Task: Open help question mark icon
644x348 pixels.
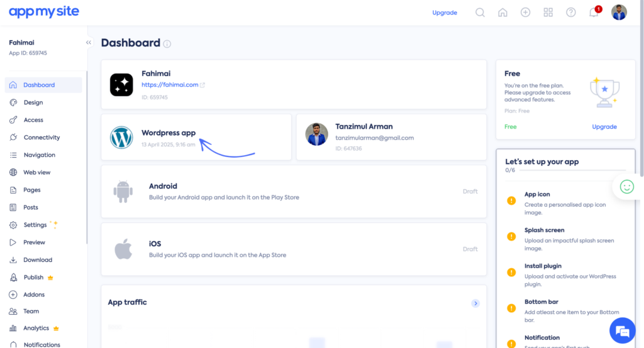Action: [x=571, y=13]
